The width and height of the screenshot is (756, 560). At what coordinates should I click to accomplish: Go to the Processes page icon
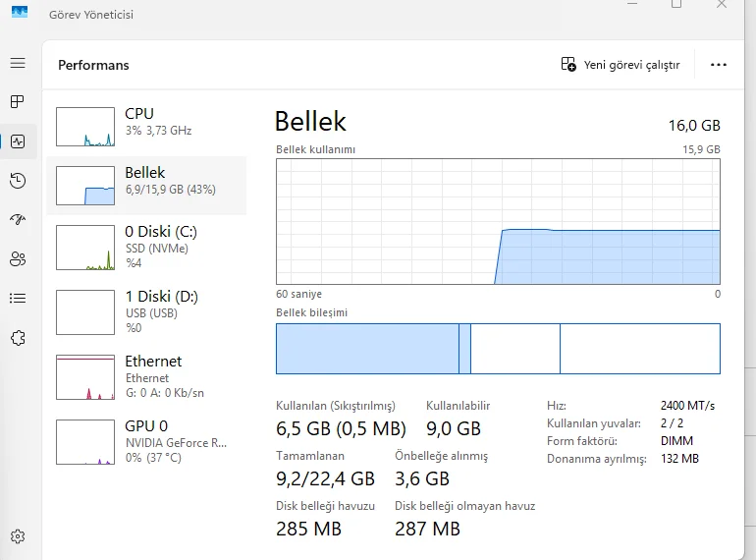[x=18, y=101]
